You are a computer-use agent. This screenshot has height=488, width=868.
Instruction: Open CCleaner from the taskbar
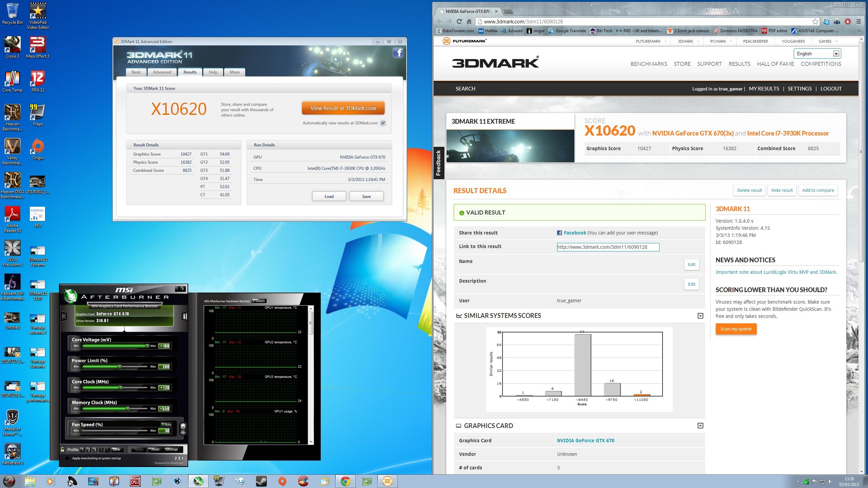coord(303,481)
